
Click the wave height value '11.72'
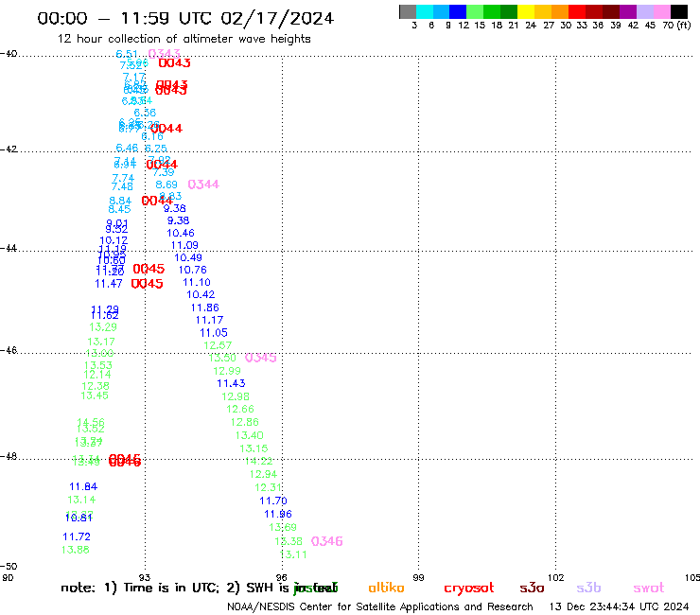coord(77,536)
